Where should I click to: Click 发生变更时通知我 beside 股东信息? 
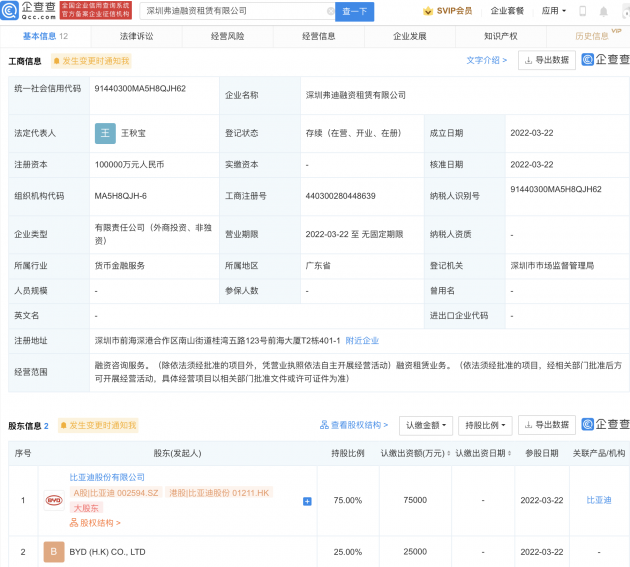[x=98, y=426]
